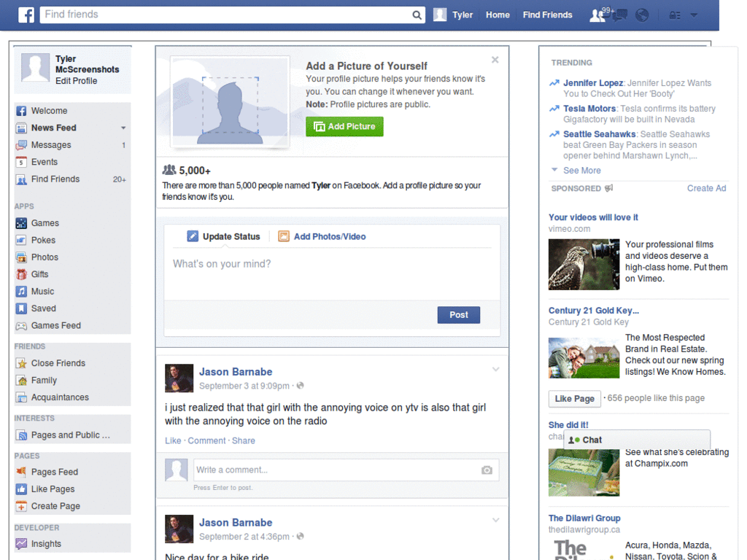Screen dimensions: 747x560
Task: Go to Home in top navigation
Action: 498,15
